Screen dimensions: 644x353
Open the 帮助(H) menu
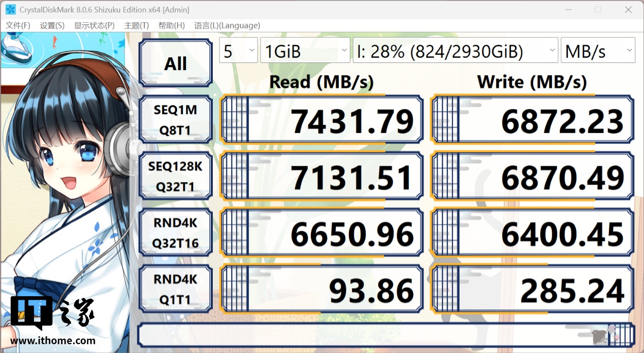[x=171, y=25]
